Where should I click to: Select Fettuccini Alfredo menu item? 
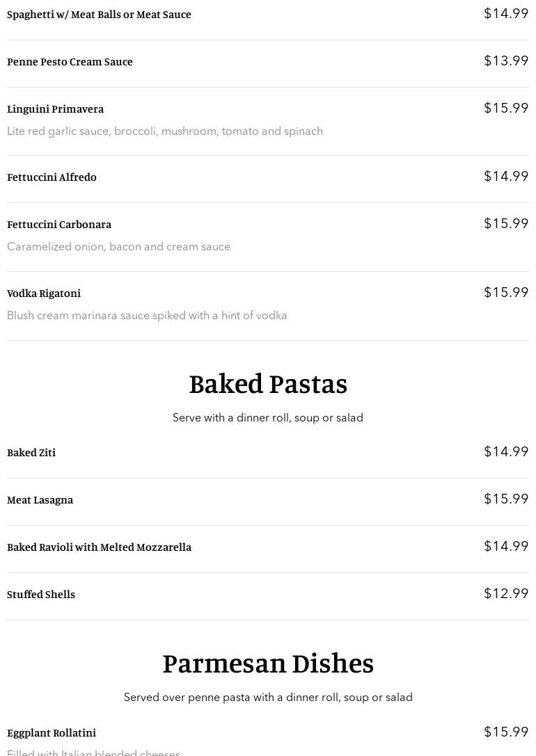[52, 177]
